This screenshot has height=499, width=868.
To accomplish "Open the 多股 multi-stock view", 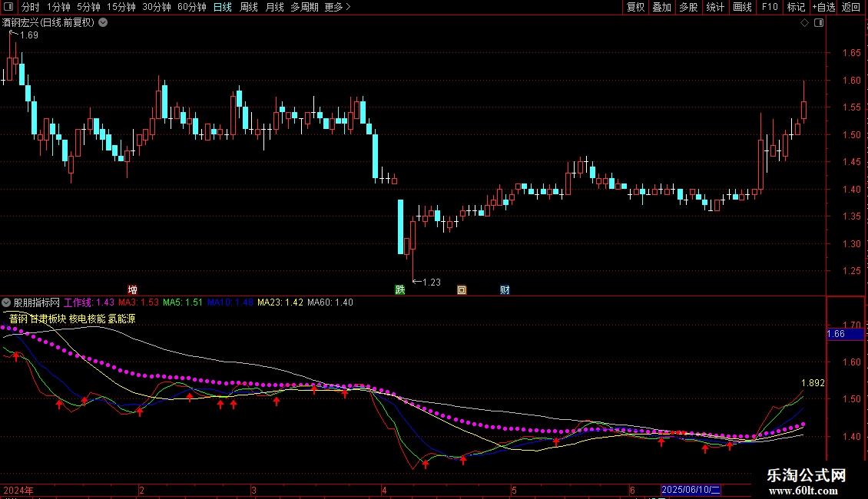I will click(689, 7).
